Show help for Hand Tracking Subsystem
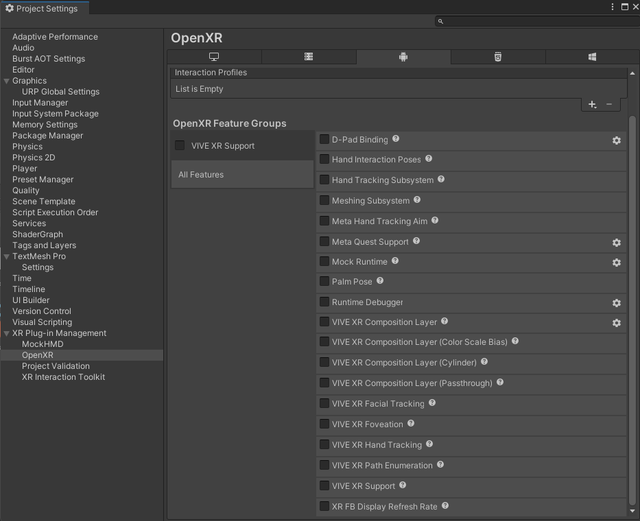Image resolution: width=640 pixels, height=521 pixels. coord(441,179)
